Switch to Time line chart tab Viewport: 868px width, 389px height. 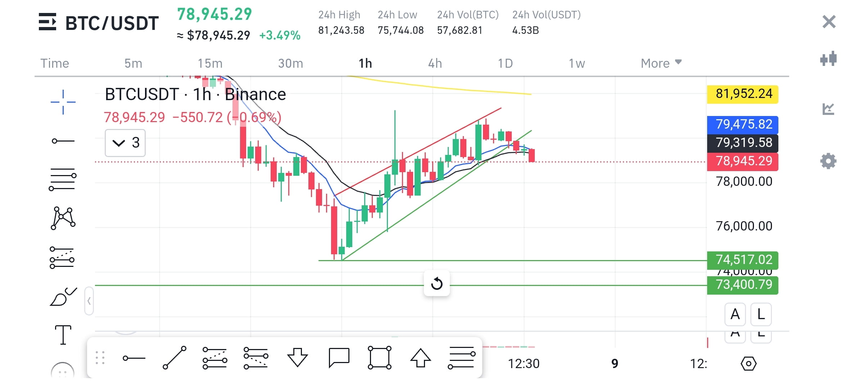[x=55, y=63]
